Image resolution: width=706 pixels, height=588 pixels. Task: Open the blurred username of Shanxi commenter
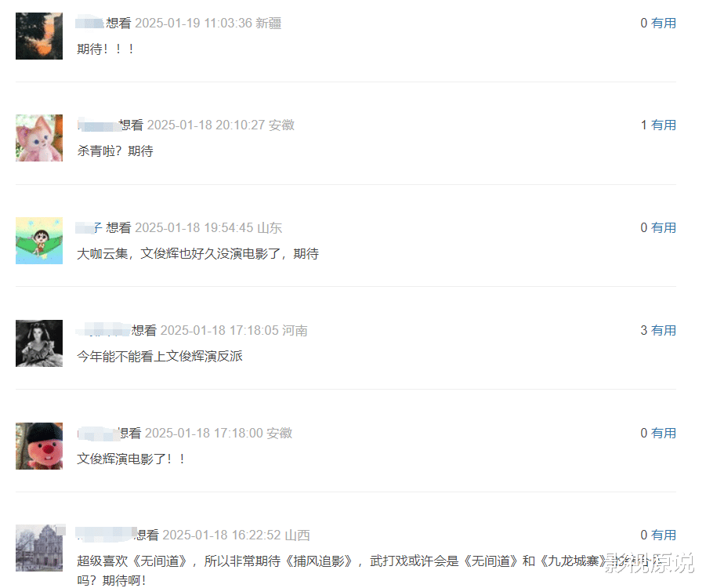[106, 535]
